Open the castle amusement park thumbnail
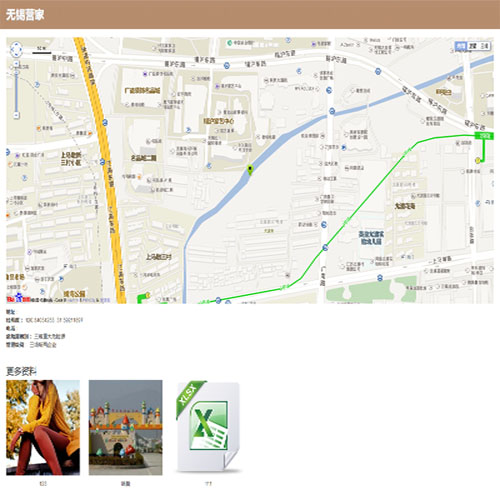 125,427
